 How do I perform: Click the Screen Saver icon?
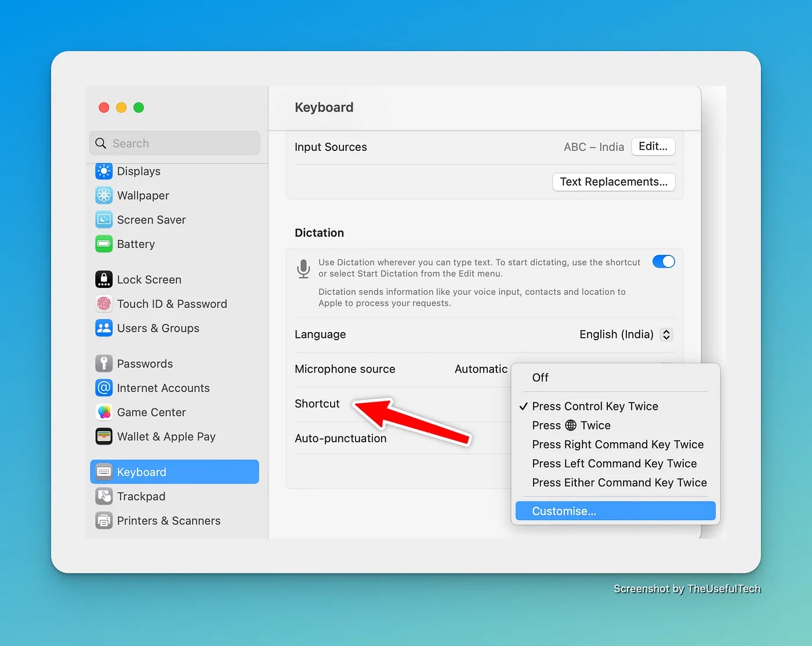(x=104, y=220)
